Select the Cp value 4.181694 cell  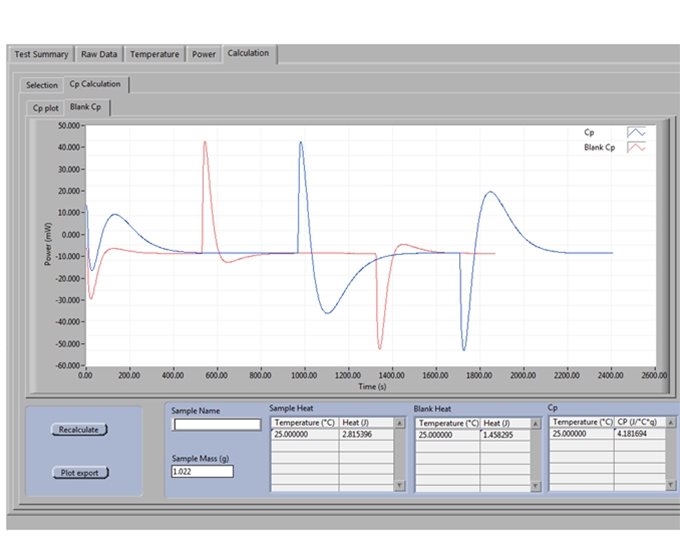[x=638, y=435]
